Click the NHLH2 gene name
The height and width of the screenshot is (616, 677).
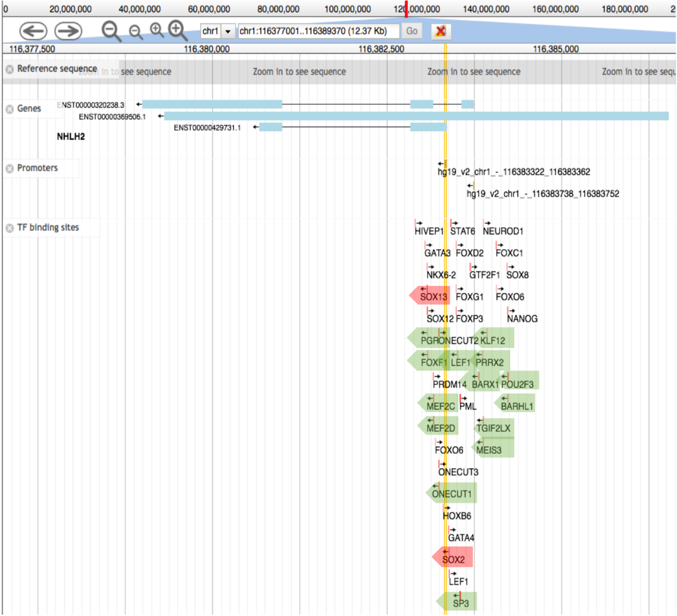pos(71,136)
